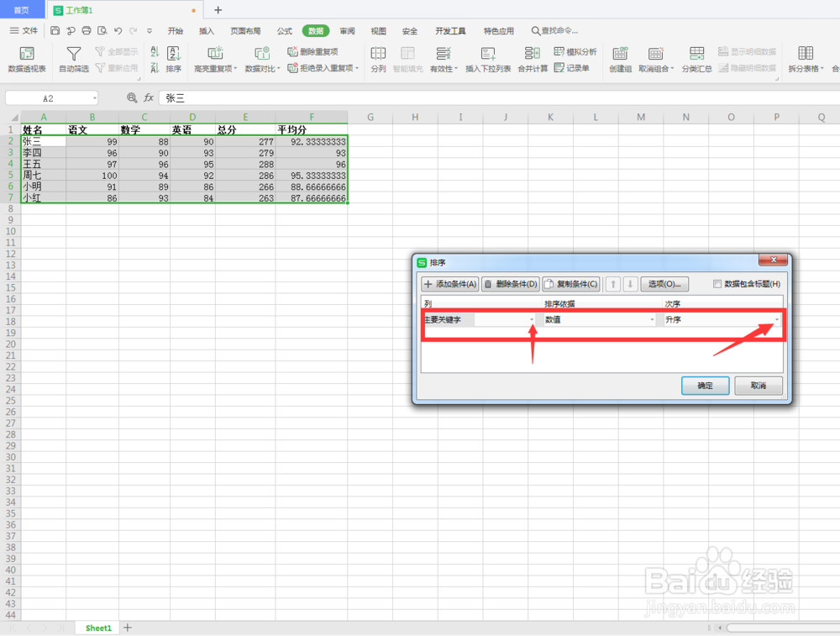The width and height of the screenshot is (840, 636).
Task: Click column header G
Action: coord(370,117)
